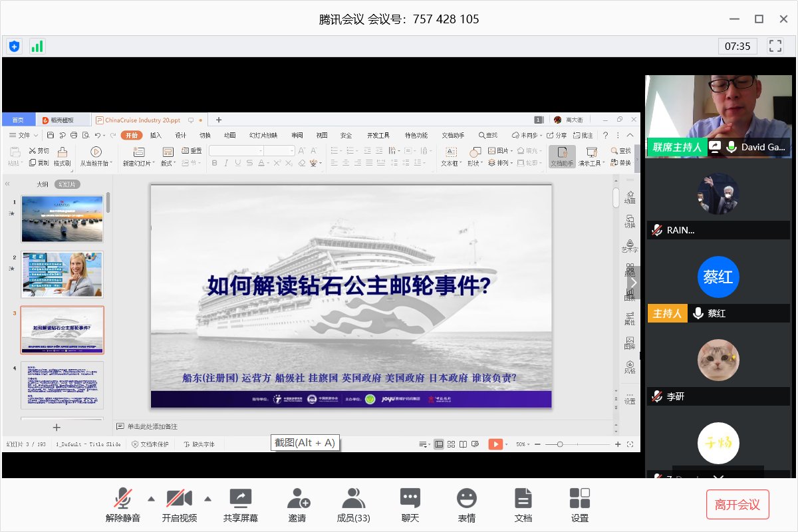
Task: Click 重置 reset button
Action: 192,151
